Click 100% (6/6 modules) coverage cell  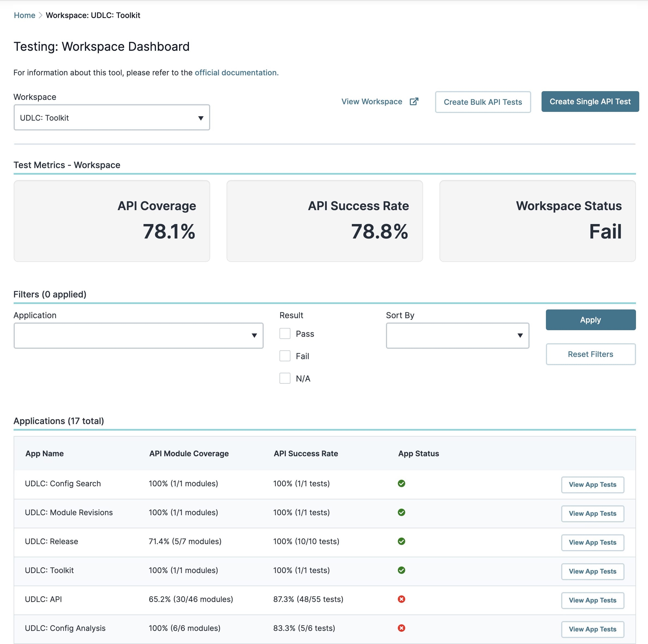185,628
